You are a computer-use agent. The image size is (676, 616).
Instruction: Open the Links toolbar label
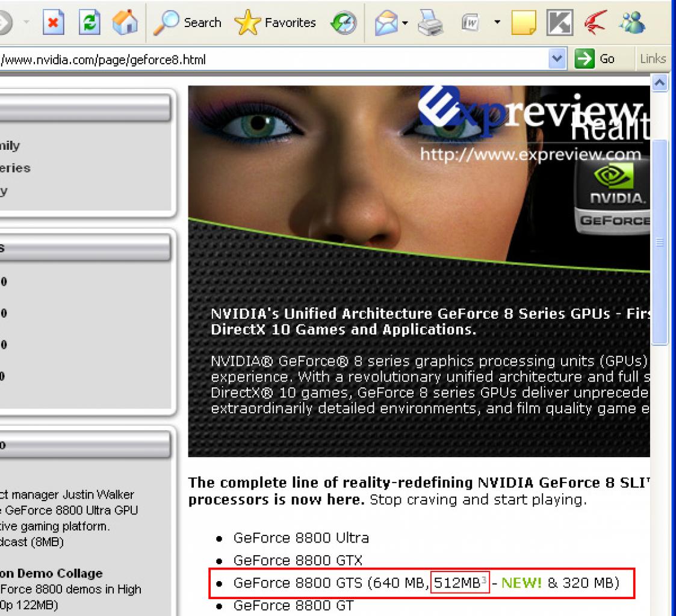(x=653, y=58)
